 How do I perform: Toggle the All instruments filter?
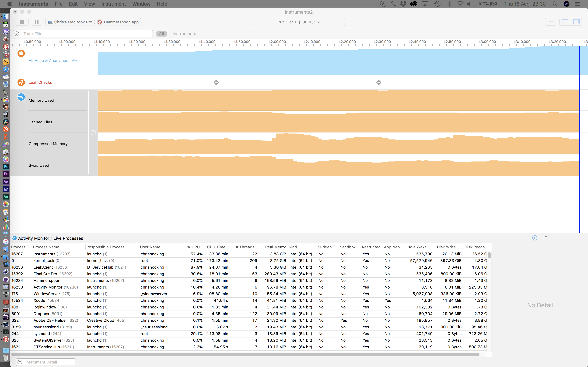pos(161,34)
